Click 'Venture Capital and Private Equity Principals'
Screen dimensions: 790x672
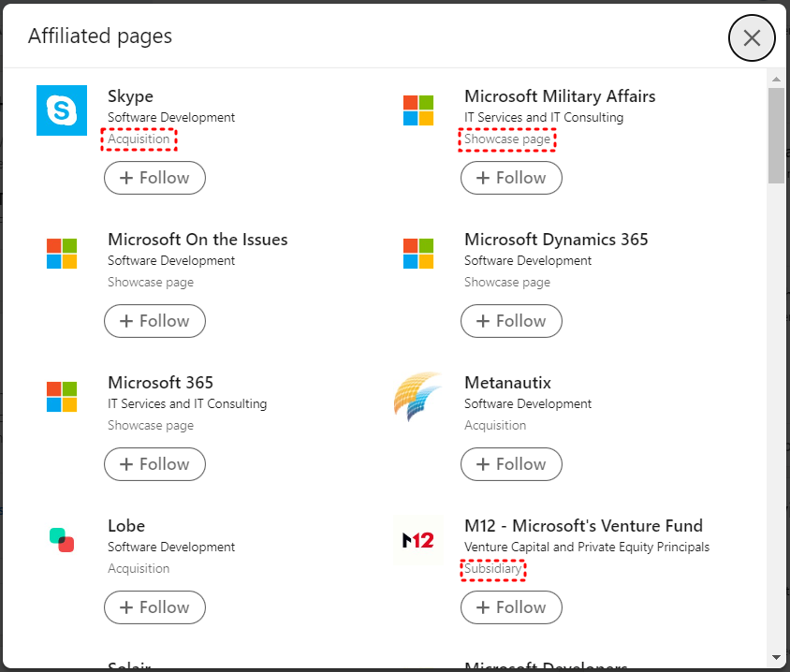587,548
